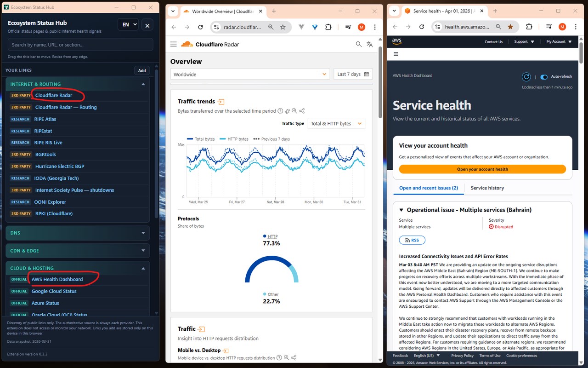
Task: Click the AWS logo
Action: [397, 41]
